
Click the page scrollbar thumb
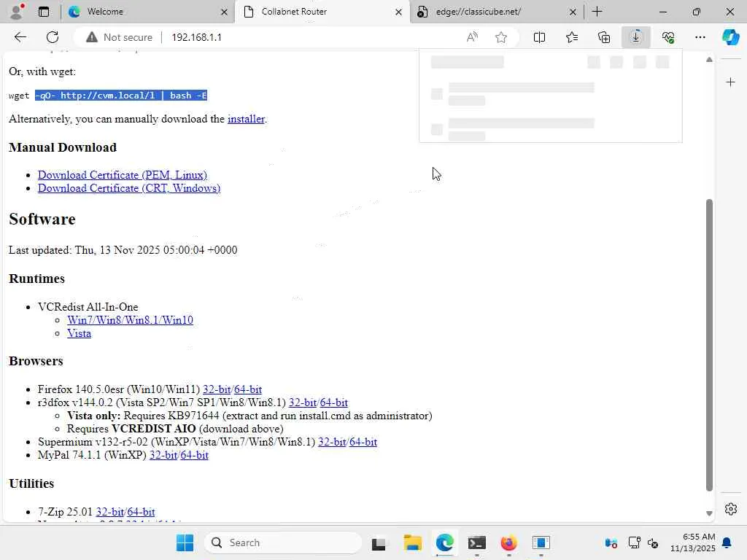point(709,345)
